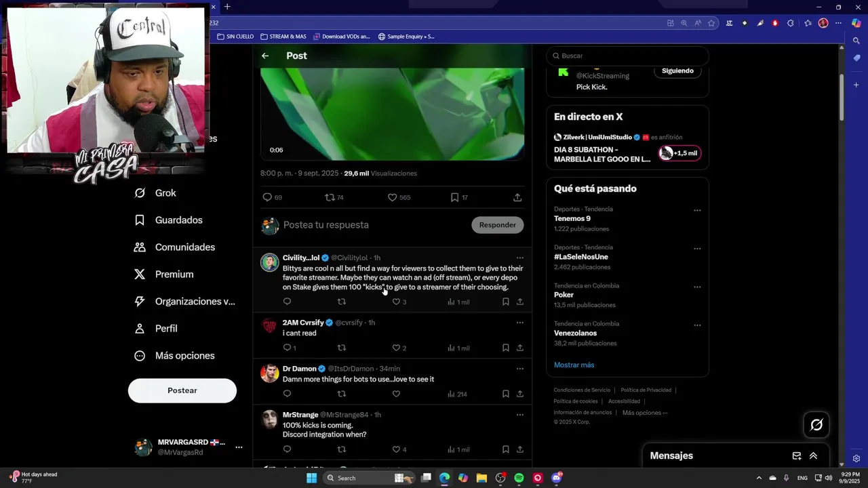The image size is (868, 488).
Task: Open Organizaciones verificadas in the sidebar
Action: click(x=185, y=302)
